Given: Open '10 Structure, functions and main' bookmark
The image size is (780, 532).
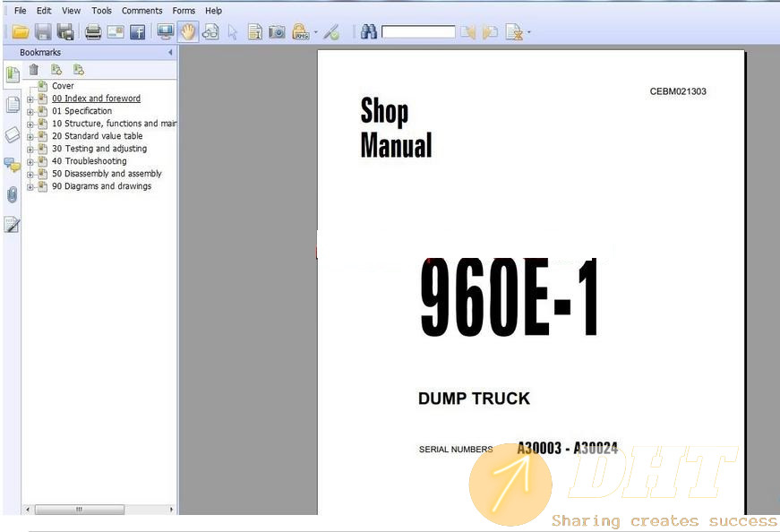Looking at the screenshot, I should 115,124.
